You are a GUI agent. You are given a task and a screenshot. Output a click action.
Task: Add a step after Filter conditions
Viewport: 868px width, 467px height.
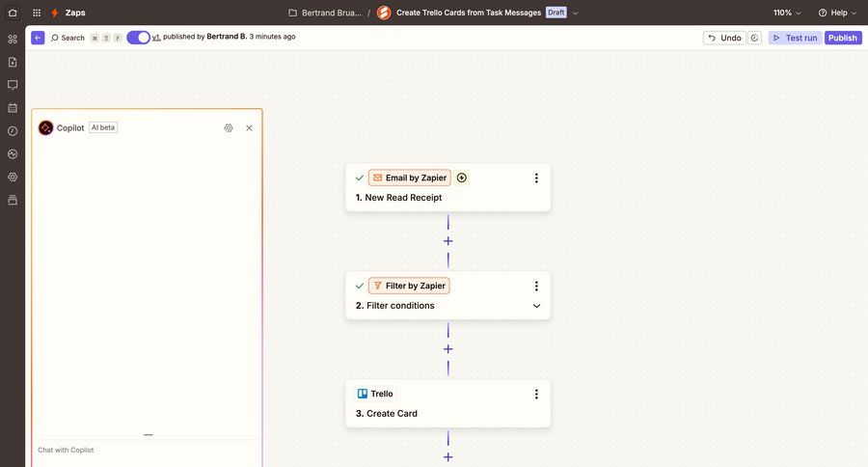pos(448,349)
